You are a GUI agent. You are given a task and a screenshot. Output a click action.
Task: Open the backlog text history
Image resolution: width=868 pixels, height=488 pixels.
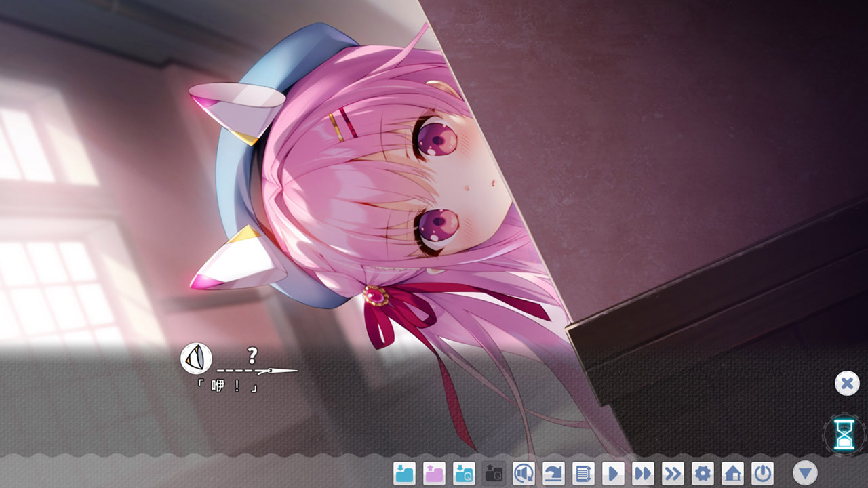click(583, 472)
